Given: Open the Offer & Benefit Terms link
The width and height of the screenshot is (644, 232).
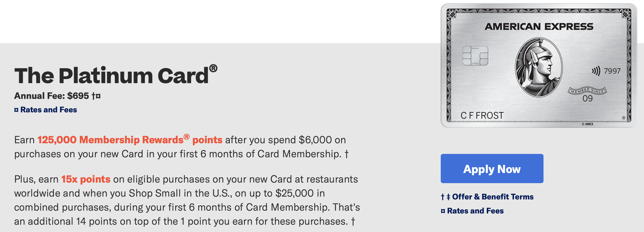Looking at the screenshot, I should pos(487,197).
